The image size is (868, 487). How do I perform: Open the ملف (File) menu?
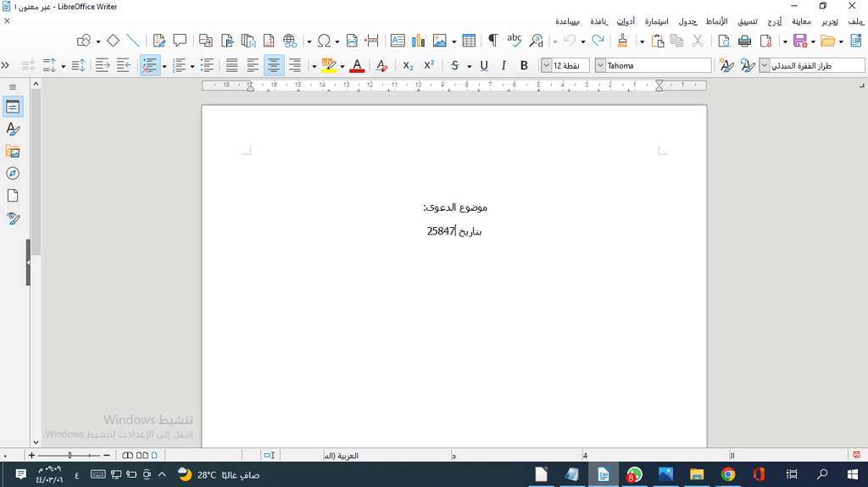click(x=855, y=21)
